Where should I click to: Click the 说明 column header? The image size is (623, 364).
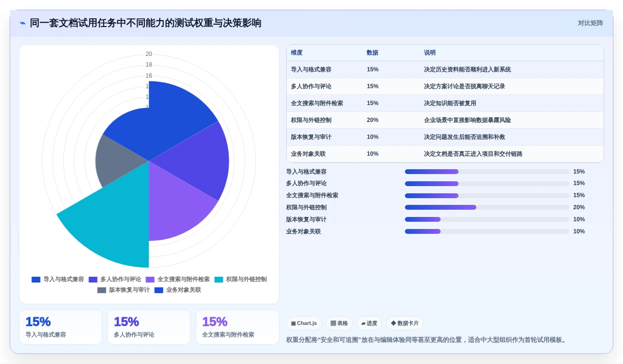coord(430,53)
